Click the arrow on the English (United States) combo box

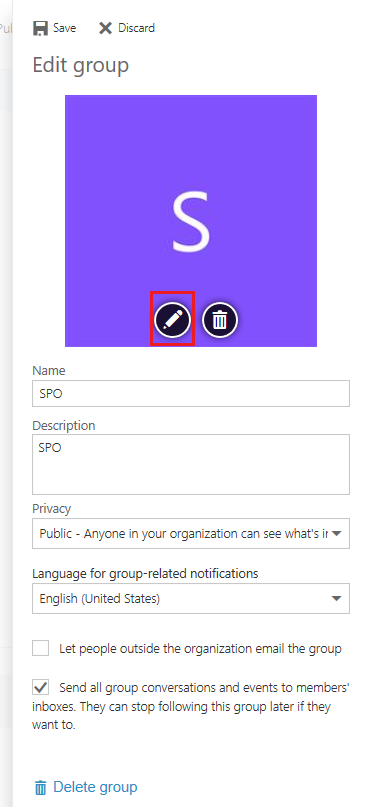[337, 599]
